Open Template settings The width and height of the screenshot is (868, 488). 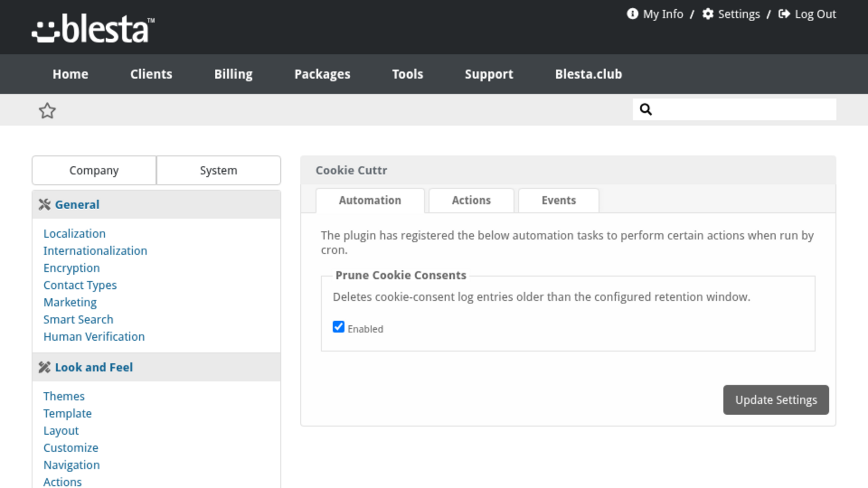point(68,413)
